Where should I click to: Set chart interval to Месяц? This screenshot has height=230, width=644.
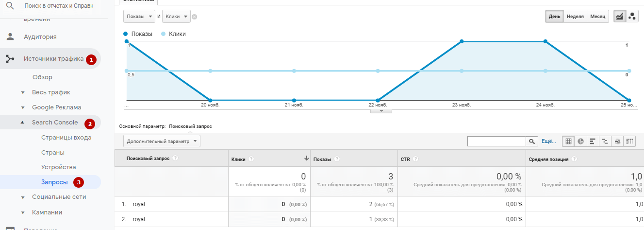click(597, 17)
